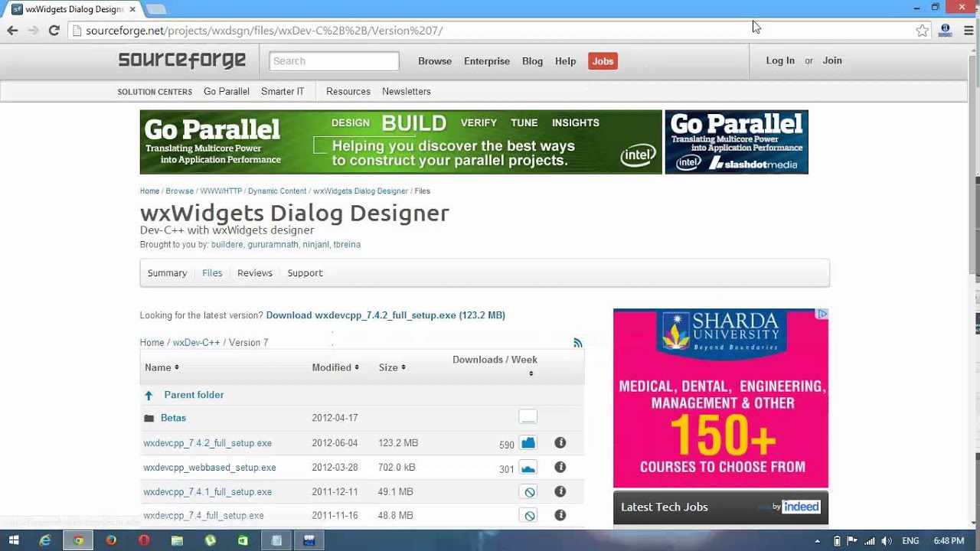Click the browser address bar

490,31
